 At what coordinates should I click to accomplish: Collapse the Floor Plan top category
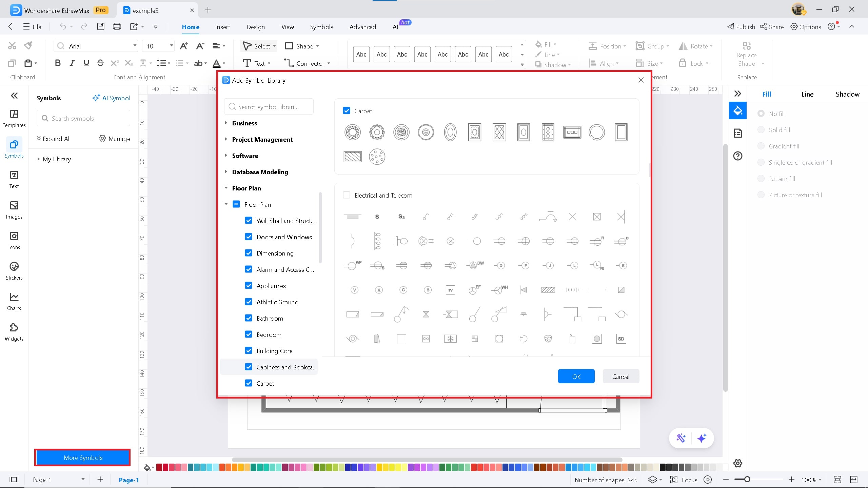[226, 188]
